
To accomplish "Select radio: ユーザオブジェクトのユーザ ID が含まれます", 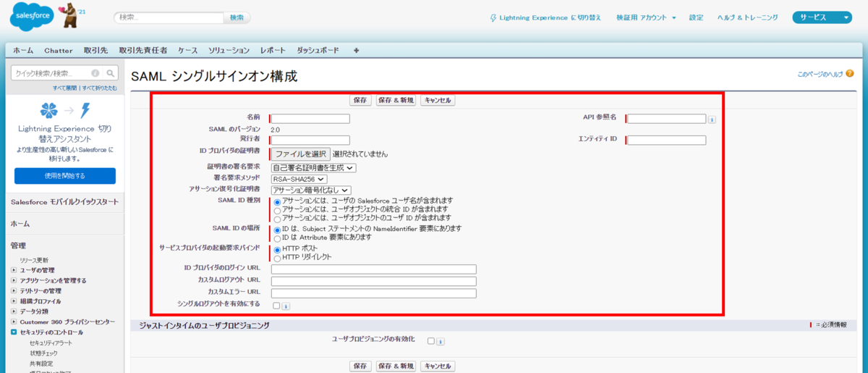I will tap(277, 219).
